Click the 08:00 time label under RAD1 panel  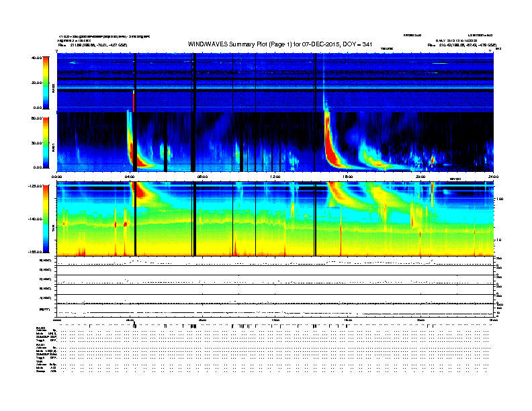point(202,177)
